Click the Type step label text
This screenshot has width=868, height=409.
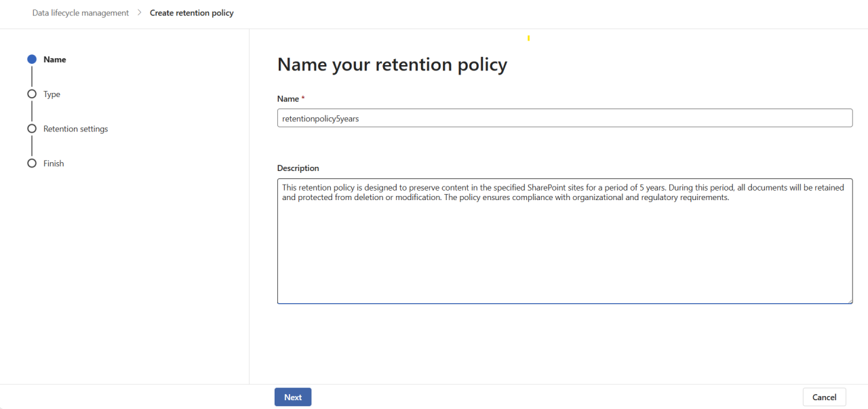pos(50,94)
